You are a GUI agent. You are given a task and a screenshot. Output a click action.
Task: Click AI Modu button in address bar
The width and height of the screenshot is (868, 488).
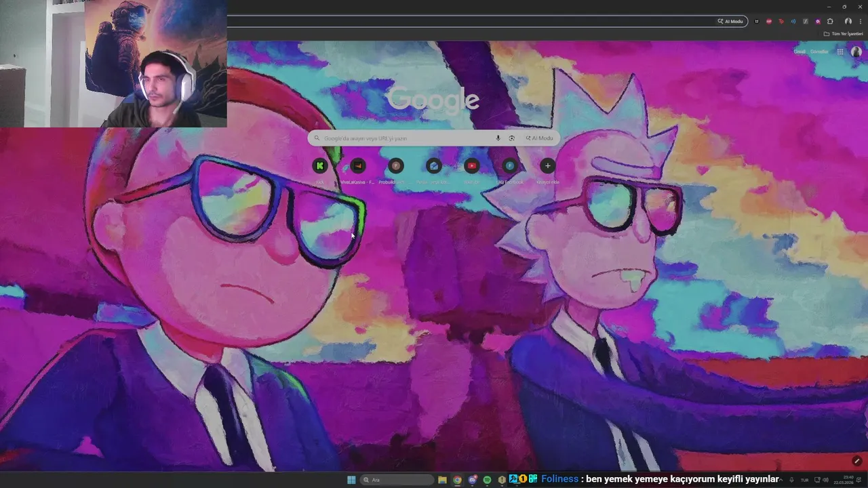click(730, 22)
